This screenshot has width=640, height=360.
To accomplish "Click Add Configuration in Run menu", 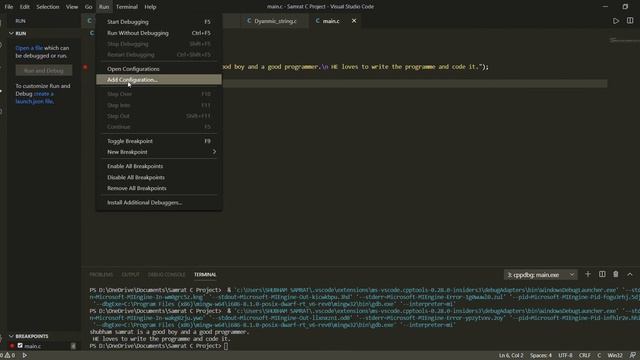I will (159, 80).
